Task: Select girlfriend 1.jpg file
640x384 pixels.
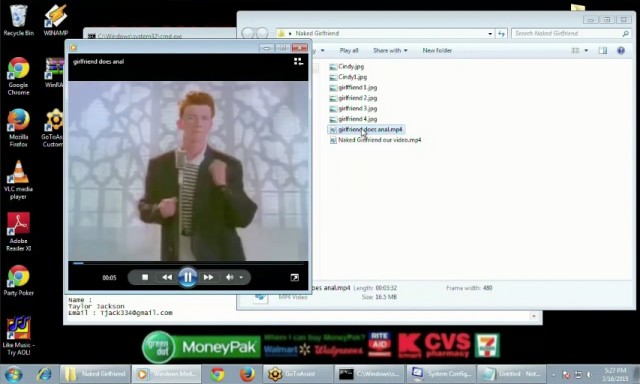Action: [353, 87]
